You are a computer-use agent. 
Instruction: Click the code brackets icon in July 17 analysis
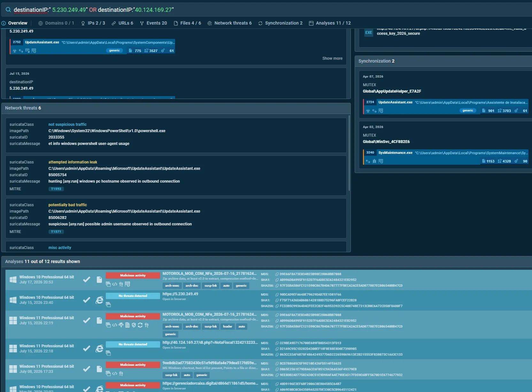115,284
